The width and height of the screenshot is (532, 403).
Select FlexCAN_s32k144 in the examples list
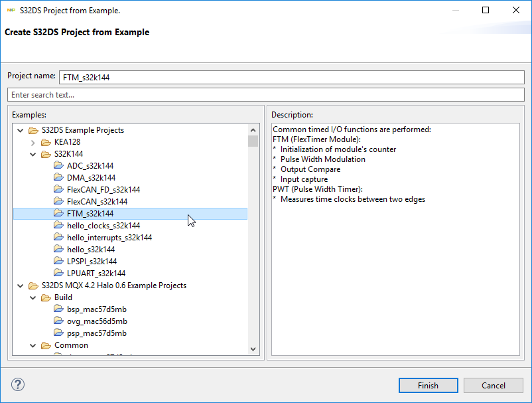(x=97, y=202)
